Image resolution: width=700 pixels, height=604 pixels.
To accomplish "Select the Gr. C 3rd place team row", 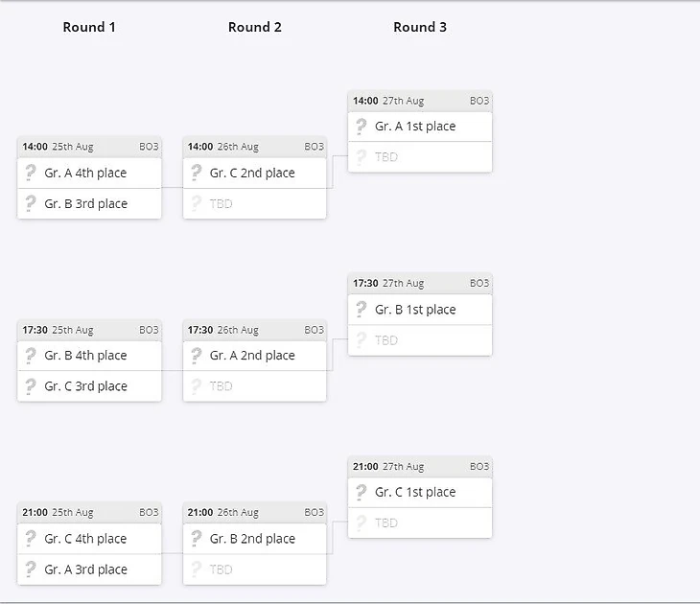I will click(89, 386).
